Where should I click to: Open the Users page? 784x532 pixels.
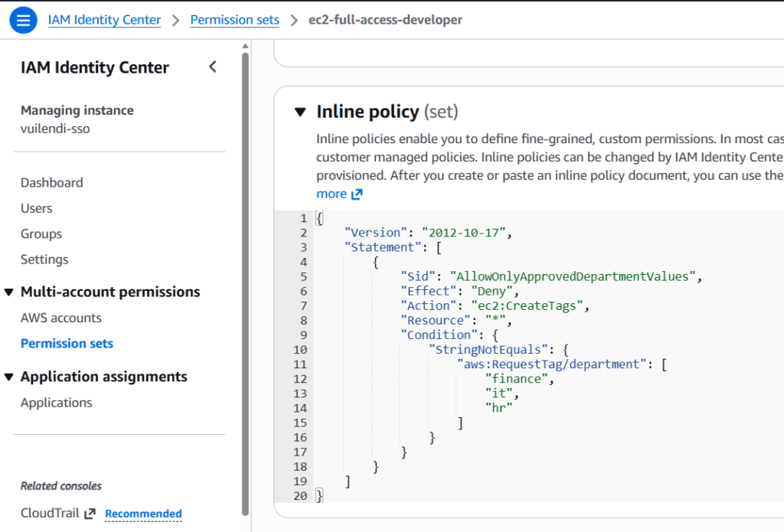pyautogui.click(x=35, y=207)
